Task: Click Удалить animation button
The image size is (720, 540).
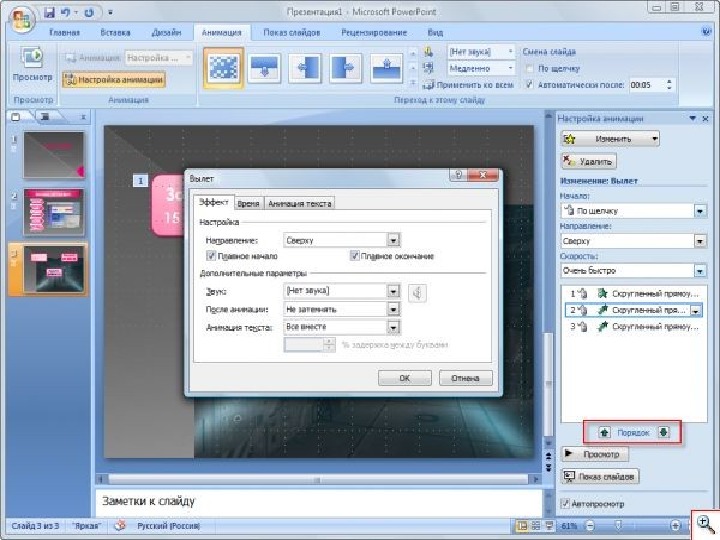Action: [589, 161]
